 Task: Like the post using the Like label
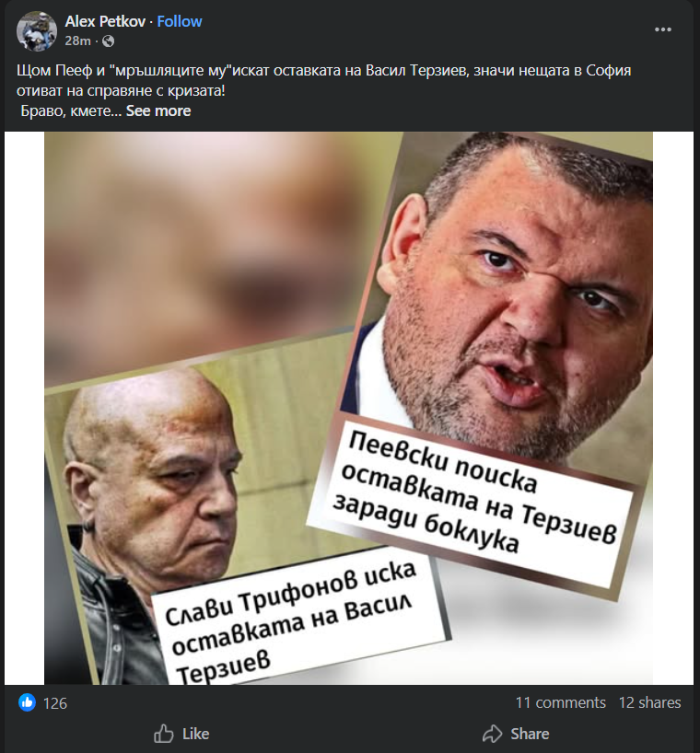(195, 734)
